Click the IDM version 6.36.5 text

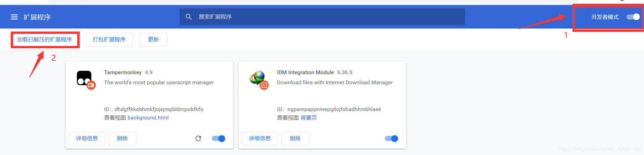point(345,72)
